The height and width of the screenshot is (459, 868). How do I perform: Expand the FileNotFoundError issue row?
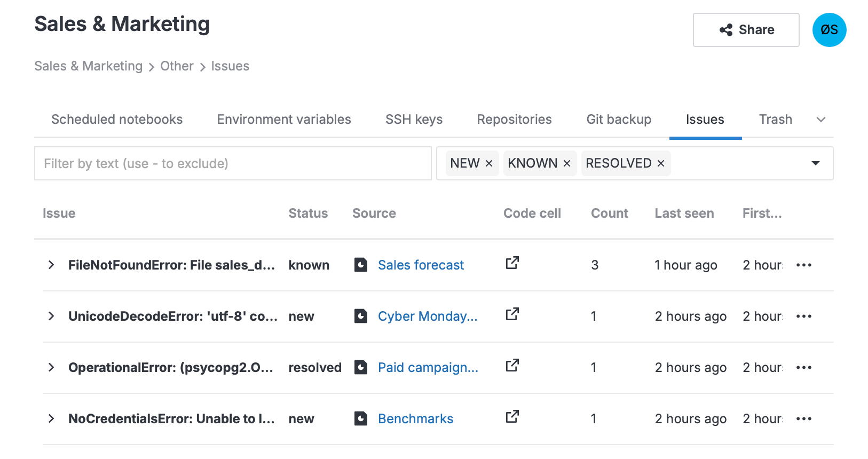pyautogui.click(x=51, y=265)
